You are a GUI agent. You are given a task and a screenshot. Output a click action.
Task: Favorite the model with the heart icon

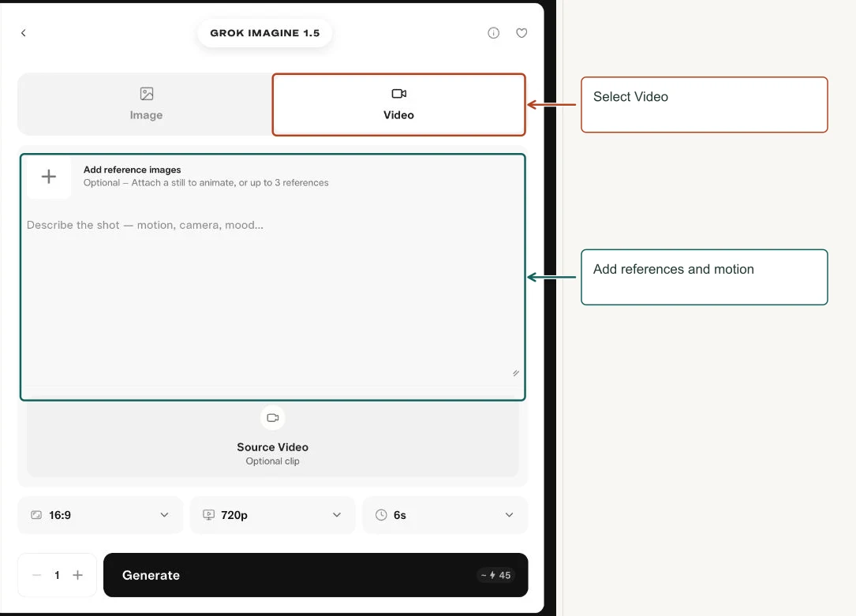coord(522,33)
